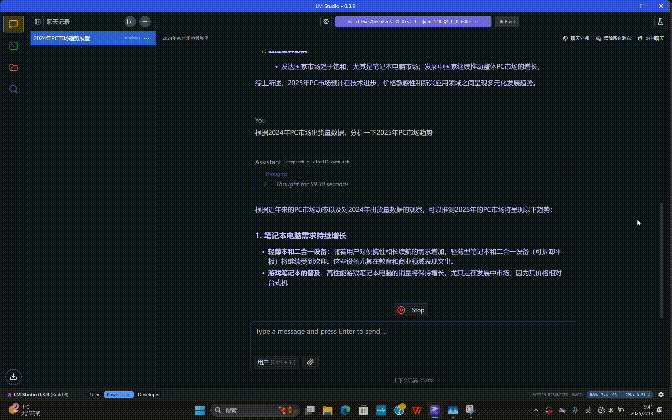Collapse the chat list sidebar panel
Screen dimensions: 672x420
click(x=38, y=21)
